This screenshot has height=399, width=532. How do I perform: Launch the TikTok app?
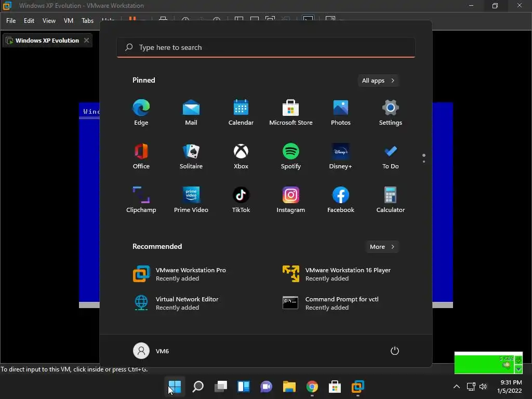[241, 200]
